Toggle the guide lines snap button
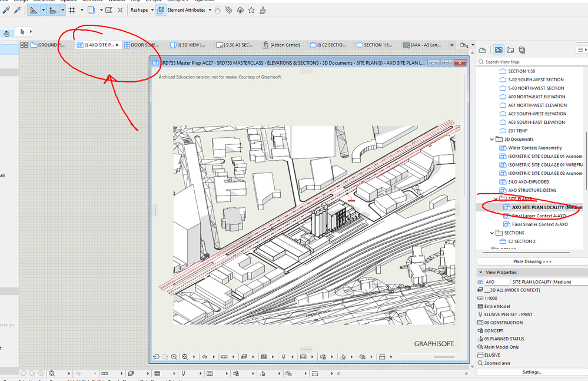The height and width of the screenshot is (381, 588). (34, 10)
